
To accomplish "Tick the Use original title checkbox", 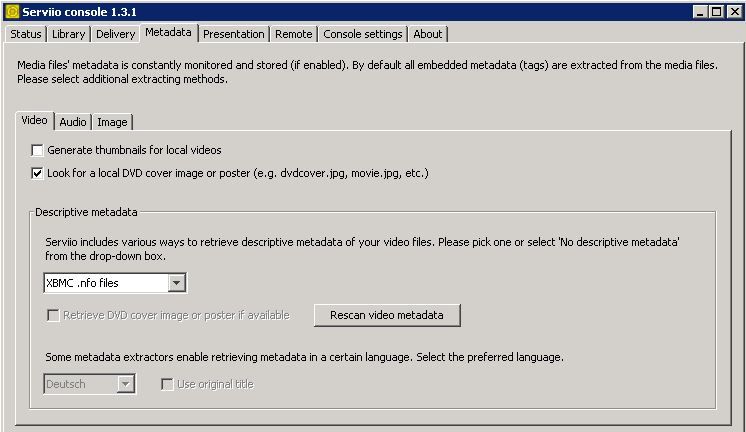I will click(167, 384).
